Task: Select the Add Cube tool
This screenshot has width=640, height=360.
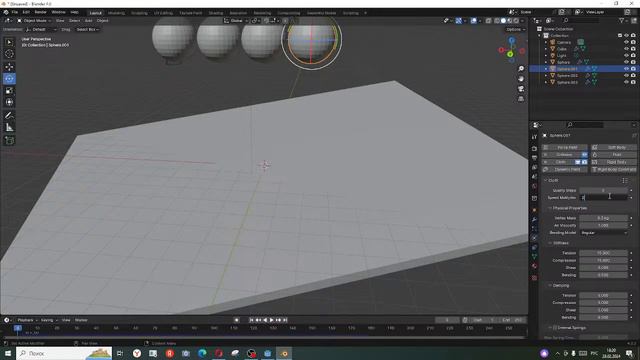Action: 9,141
